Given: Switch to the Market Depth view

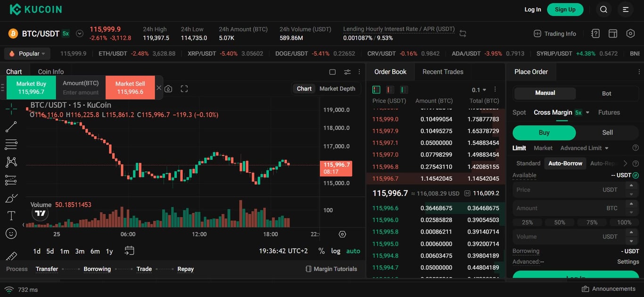Looking at the screenshot, I should point(338,88).
